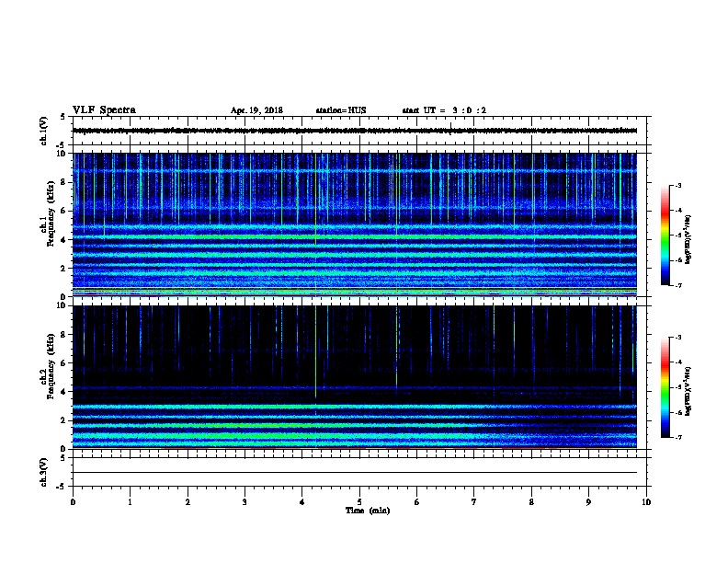Click the "Time (min)" axis label
The height and width of the screenshot is (563, 728).
pos(368,511)
